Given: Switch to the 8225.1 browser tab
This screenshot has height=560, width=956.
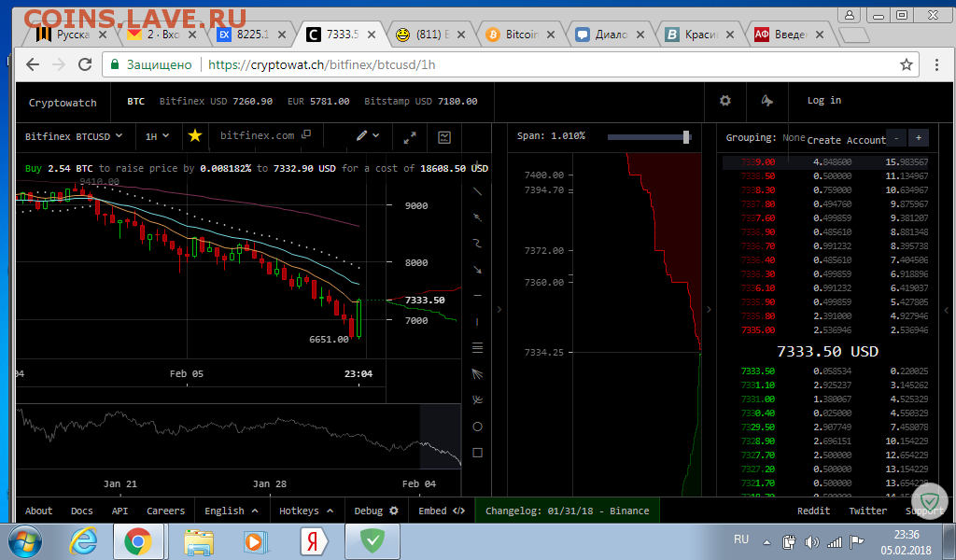Looking at the screenshot, I should point(251,35).
